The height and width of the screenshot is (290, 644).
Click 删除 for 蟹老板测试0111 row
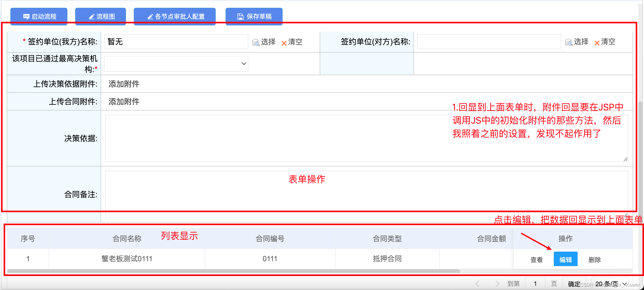[x=594, y=259]
